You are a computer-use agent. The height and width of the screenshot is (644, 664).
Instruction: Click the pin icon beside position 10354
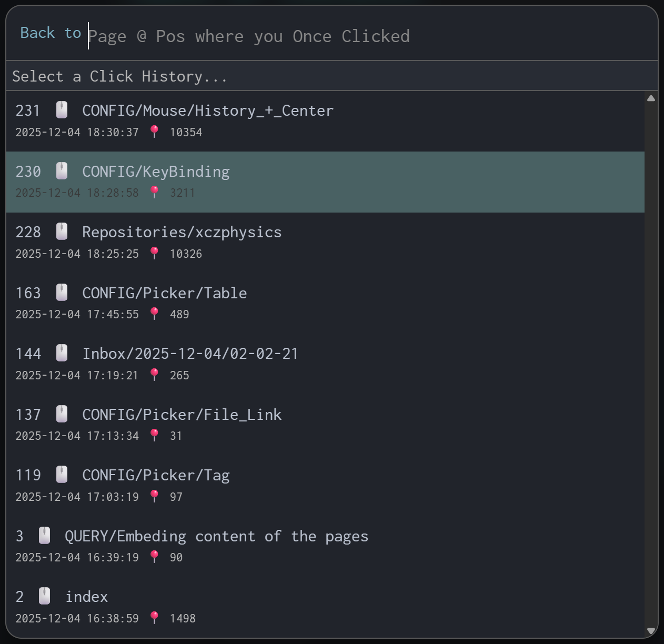154,132
